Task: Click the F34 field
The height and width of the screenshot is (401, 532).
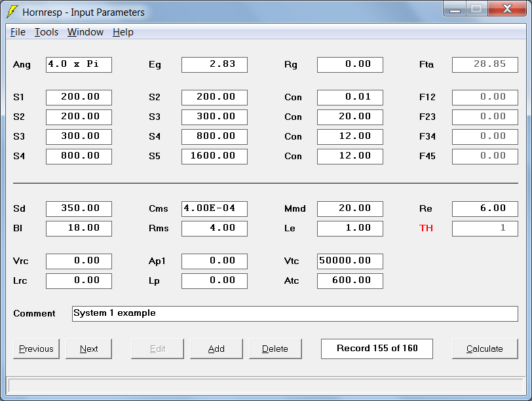Action: point(485,137)
